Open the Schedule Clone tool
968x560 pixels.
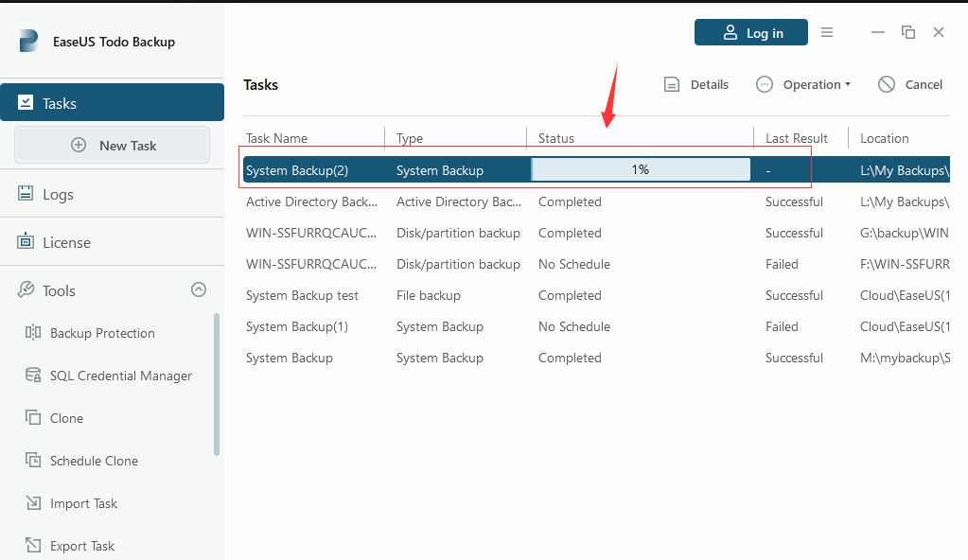click(x=95, y=461)
